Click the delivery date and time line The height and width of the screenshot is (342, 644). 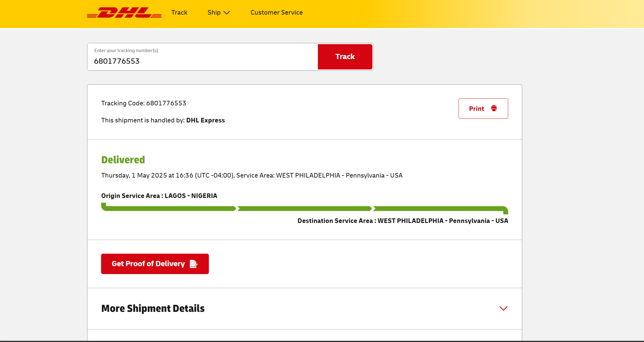coord(252,175)
